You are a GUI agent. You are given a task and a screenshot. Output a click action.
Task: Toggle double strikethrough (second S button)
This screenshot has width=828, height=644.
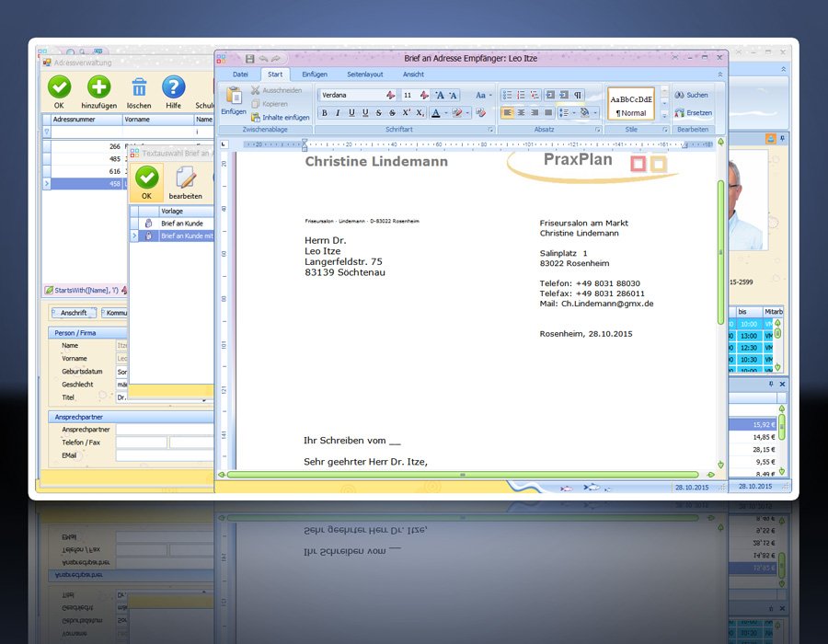pos(392,112)
